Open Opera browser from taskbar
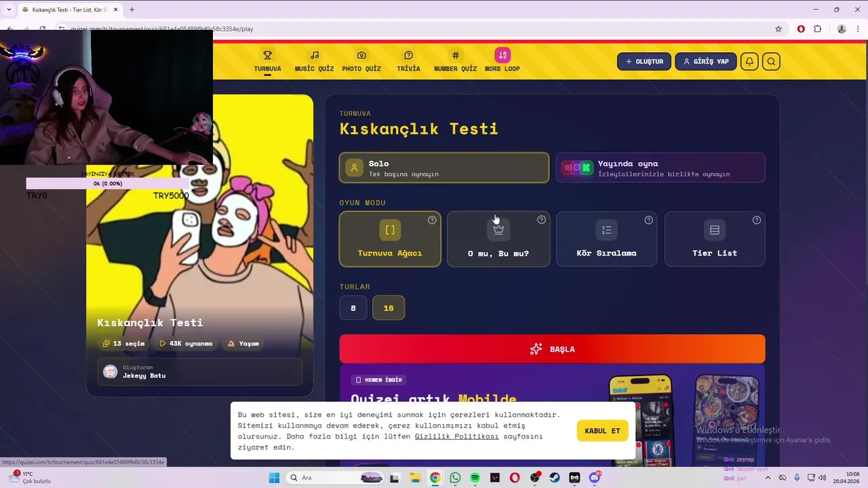This screenshot has width=868, height=488. [515, 478]
